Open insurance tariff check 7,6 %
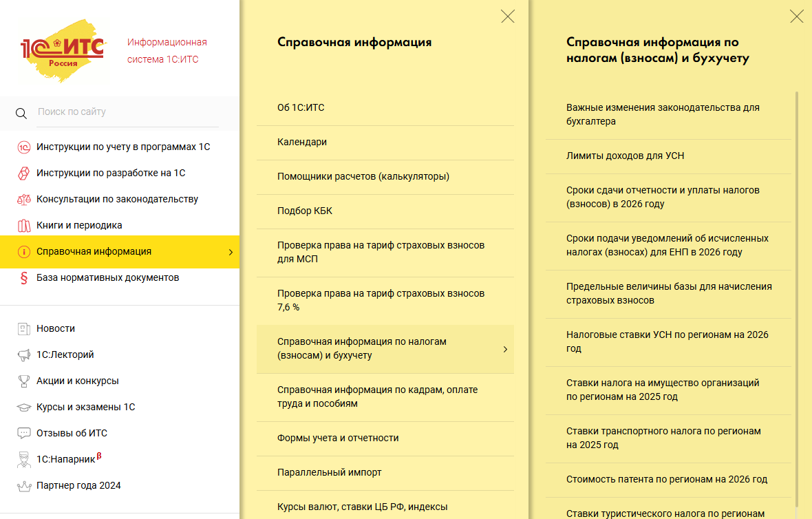The width and height of the screenshot is (812, 519). [x=385, y=300]
